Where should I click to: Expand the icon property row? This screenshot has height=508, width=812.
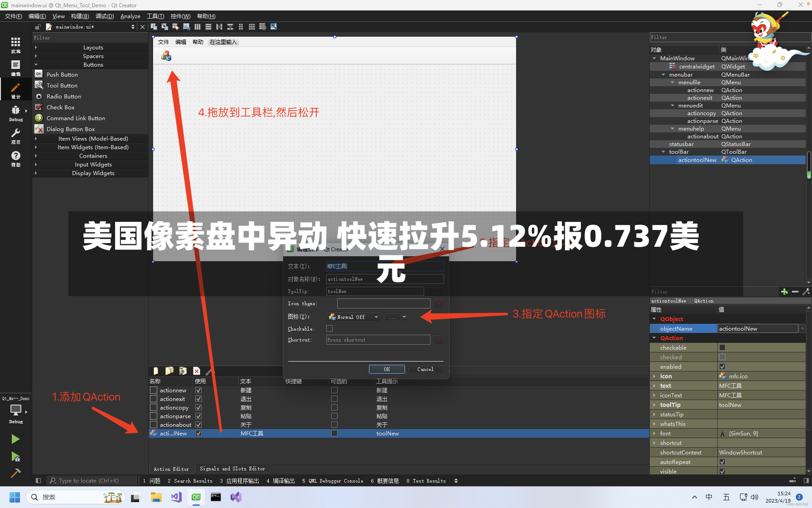pyautogui.click(x=654, y=376)
